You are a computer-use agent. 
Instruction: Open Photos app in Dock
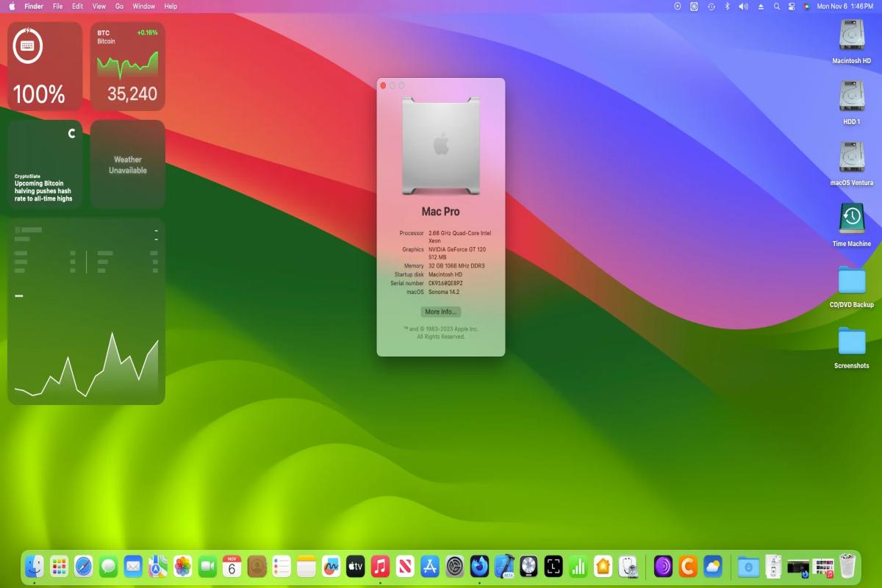tap(183, 567)
